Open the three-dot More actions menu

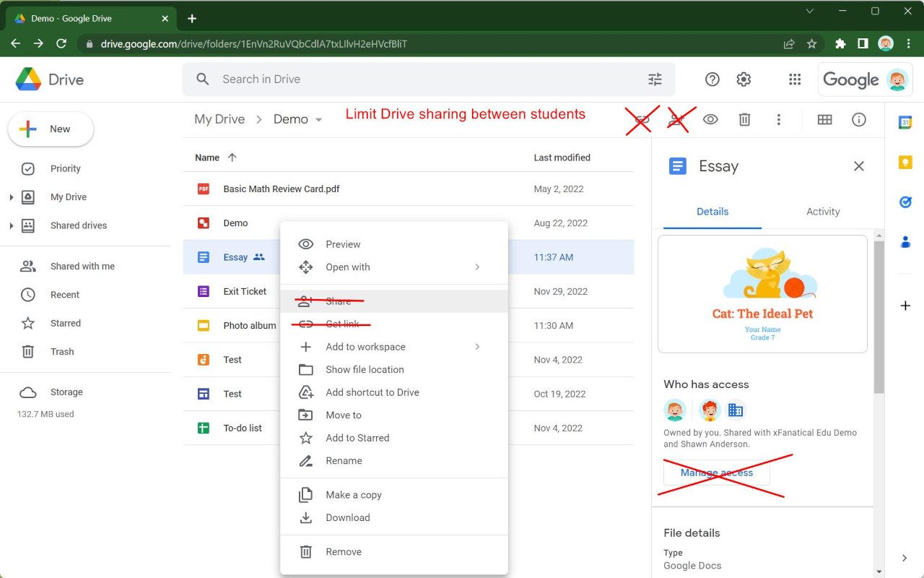click(x=778, y=120)
